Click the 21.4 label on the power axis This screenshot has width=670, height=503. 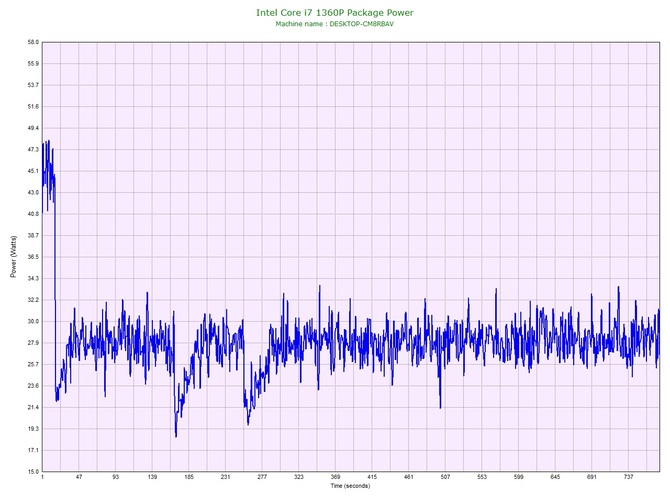tap(32, 407)
